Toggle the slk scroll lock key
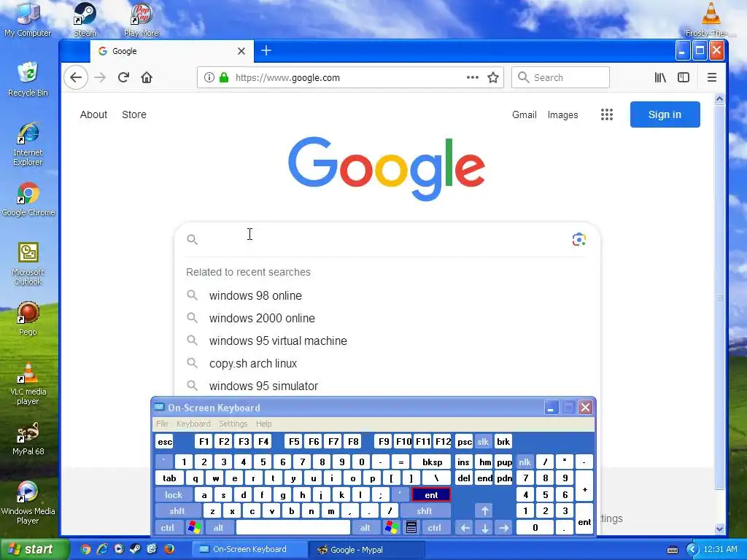The width and height of the screenshot is (747, 560). click(483, 442)
